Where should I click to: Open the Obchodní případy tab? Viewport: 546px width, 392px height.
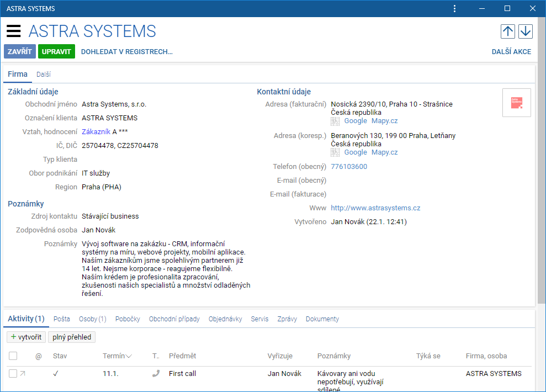coord(174,319)
